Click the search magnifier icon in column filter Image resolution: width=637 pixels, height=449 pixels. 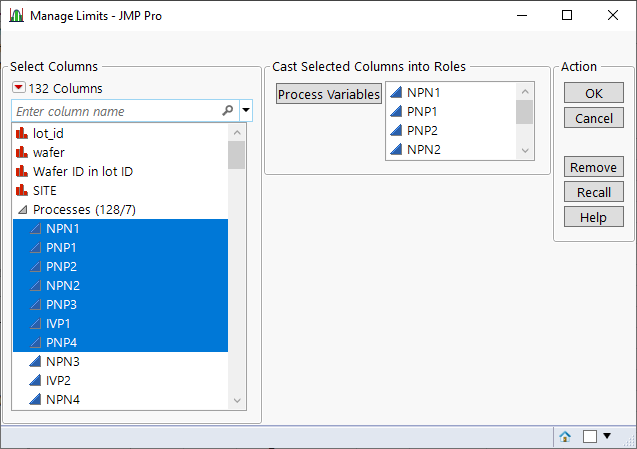(228, 111)
